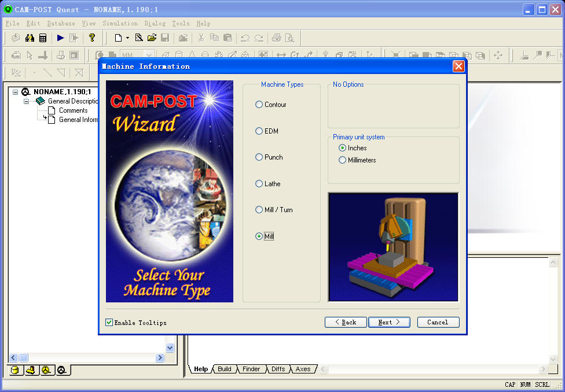Click the Undo arrow icon
This screenshot has height=392, width=565.
[245, 38]
